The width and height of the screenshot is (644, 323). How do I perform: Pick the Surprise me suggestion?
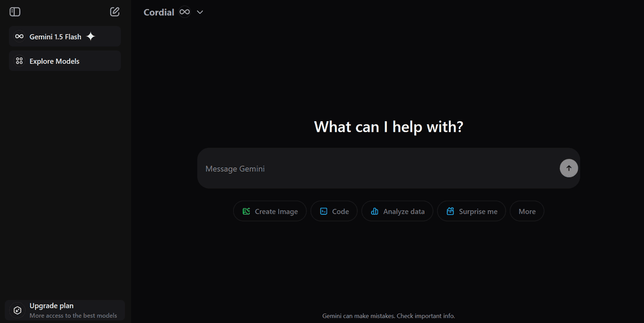pyautogui.click(x=472, y=211)
